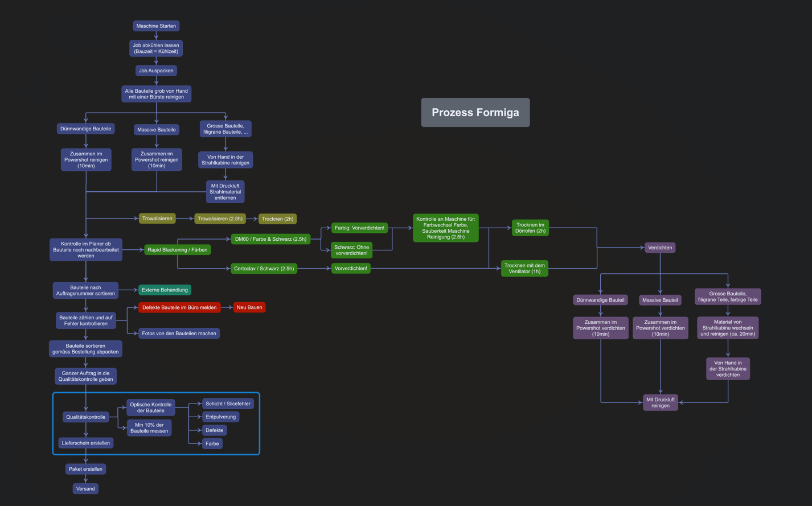Select the 'Schicht / Slicefehler' node
Viewport: 812px width, 506px height.
point(228,404)
